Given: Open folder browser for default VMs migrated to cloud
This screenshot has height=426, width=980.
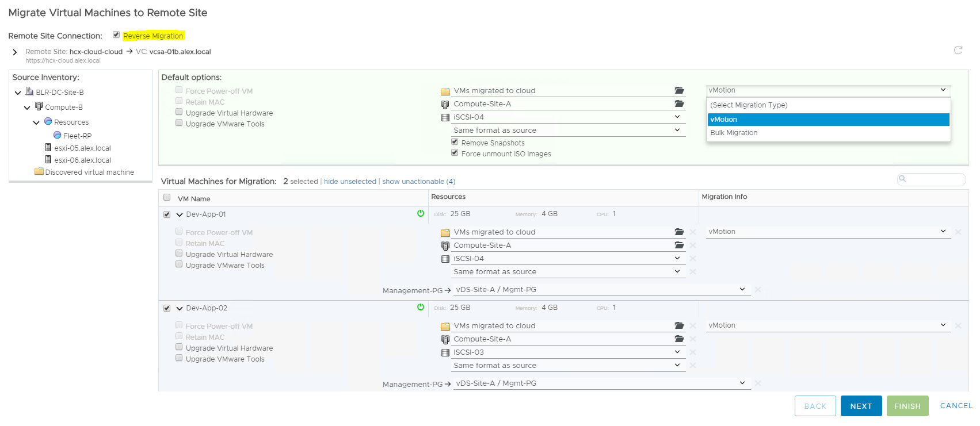Looking at the screenshot, I should click(679, 91).
